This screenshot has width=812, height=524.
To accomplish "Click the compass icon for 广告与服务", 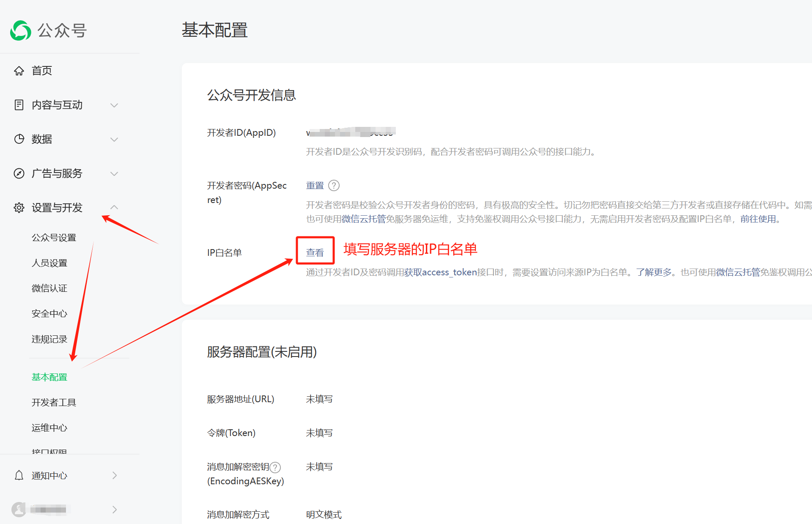I will pos(19,173).
